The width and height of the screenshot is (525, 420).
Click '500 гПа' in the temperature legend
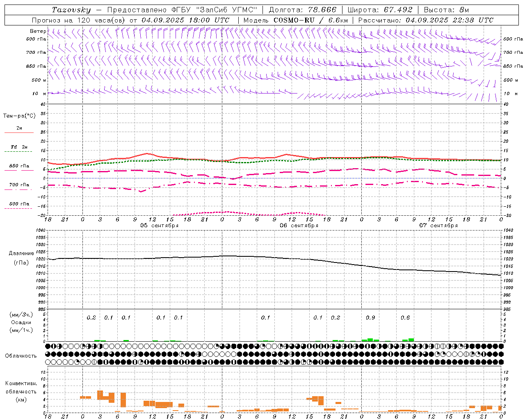click(x=19, y=204)
